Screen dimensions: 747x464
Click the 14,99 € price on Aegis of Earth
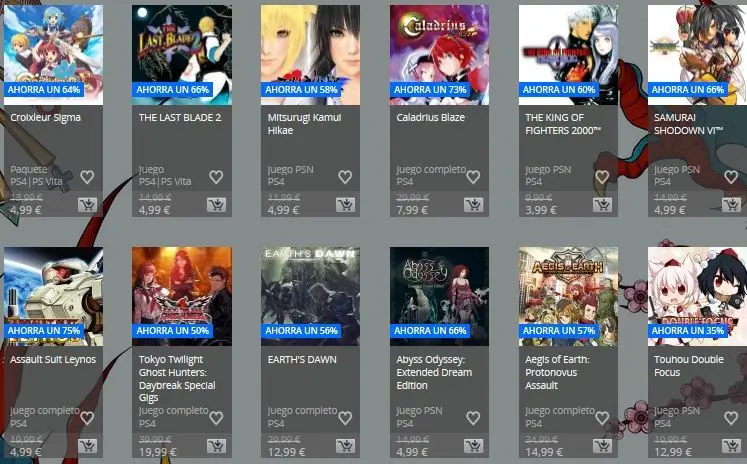coord(544,452)
